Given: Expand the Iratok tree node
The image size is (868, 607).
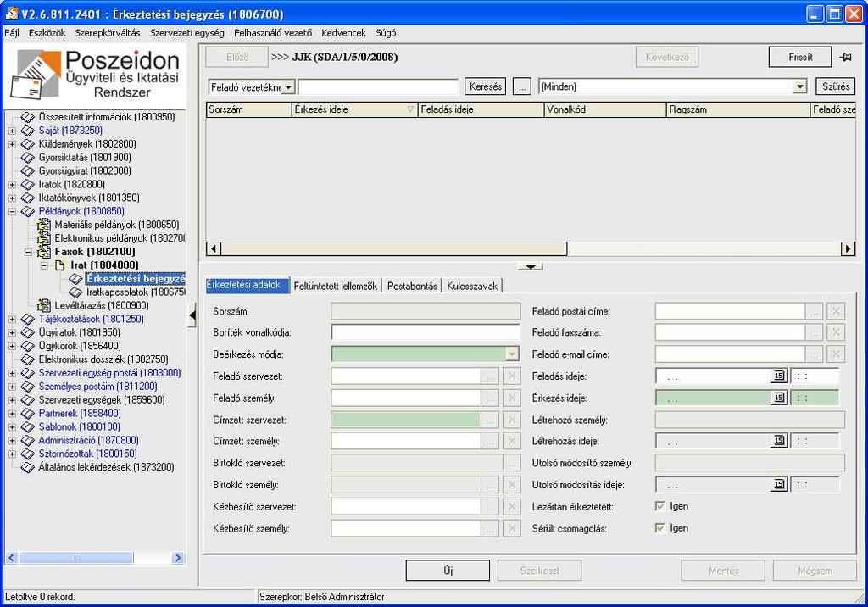Looking at the screenshot, I should coord(12,185).
